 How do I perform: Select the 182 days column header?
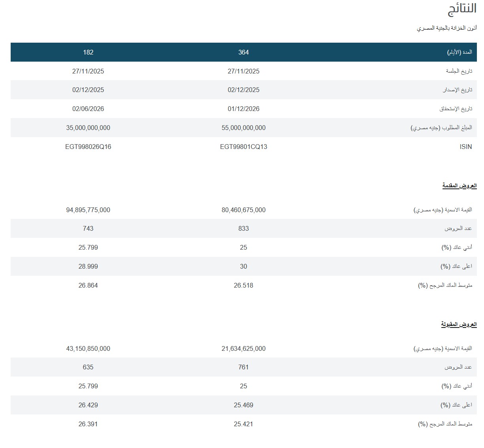[88, 52]
